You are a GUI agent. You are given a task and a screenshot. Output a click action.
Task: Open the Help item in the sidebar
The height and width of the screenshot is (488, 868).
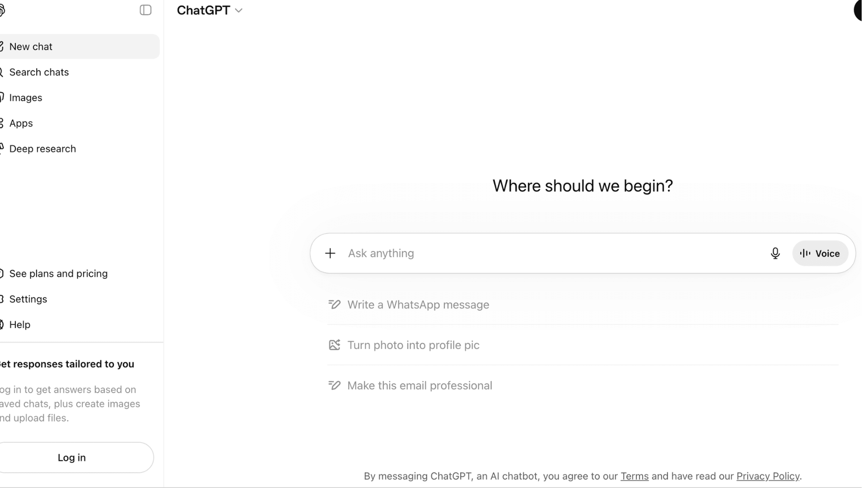(79, 324)
